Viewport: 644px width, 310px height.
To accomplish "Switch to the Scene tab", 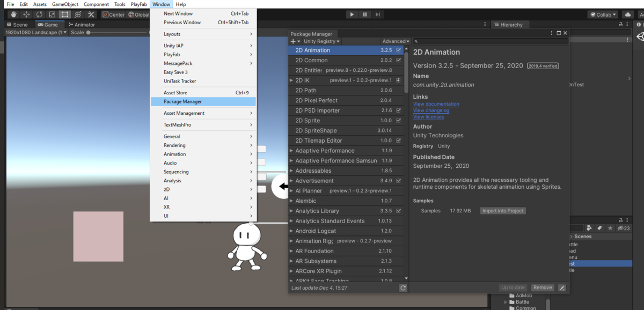I will [x=18, y=25].
